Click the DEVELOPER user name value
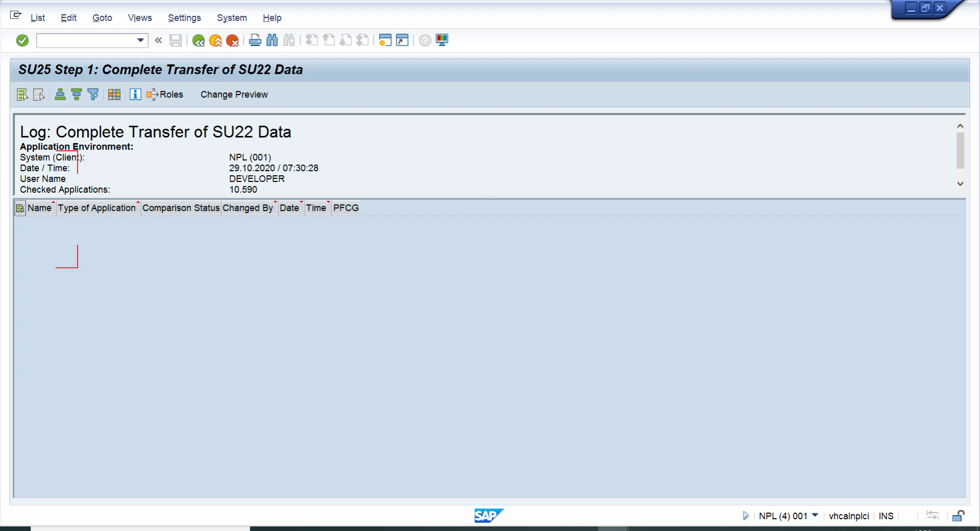The width and height of the screenshot is (980, 531). click(x=257, y=179)
